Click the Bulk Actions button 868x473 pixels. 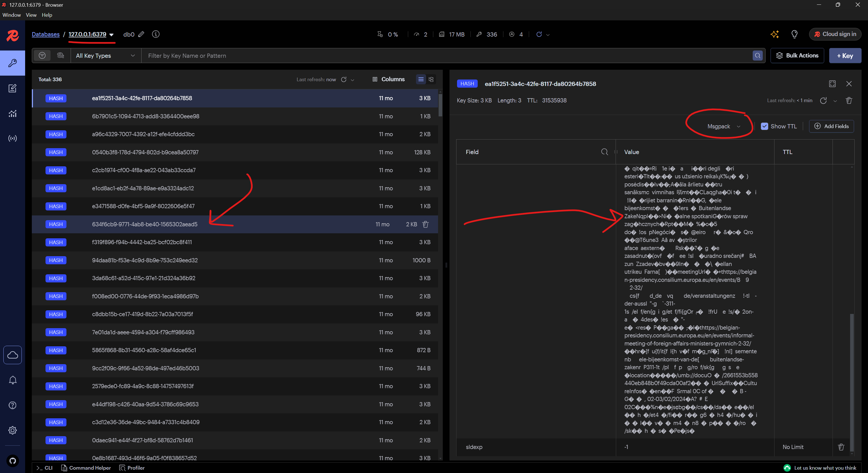(x=797, y=56)
